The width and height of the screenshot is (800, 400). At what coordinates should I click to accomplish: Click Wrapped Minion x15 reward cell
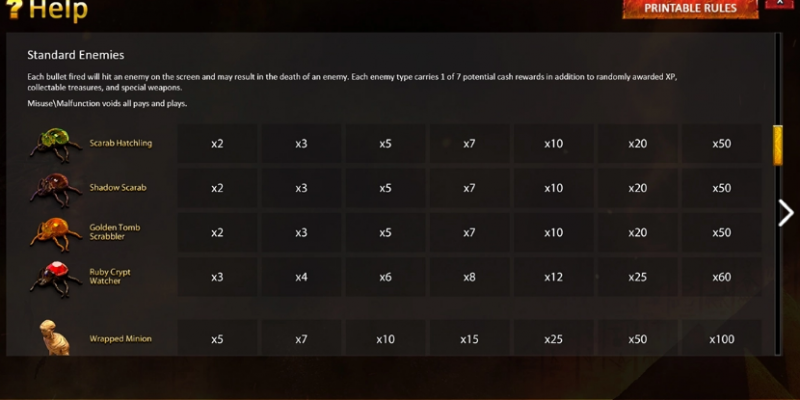[469, 338]
